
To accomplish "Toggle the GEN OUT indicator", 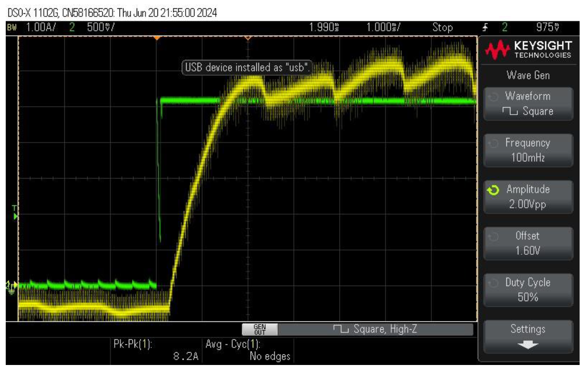I will click(x=260, y=329).
